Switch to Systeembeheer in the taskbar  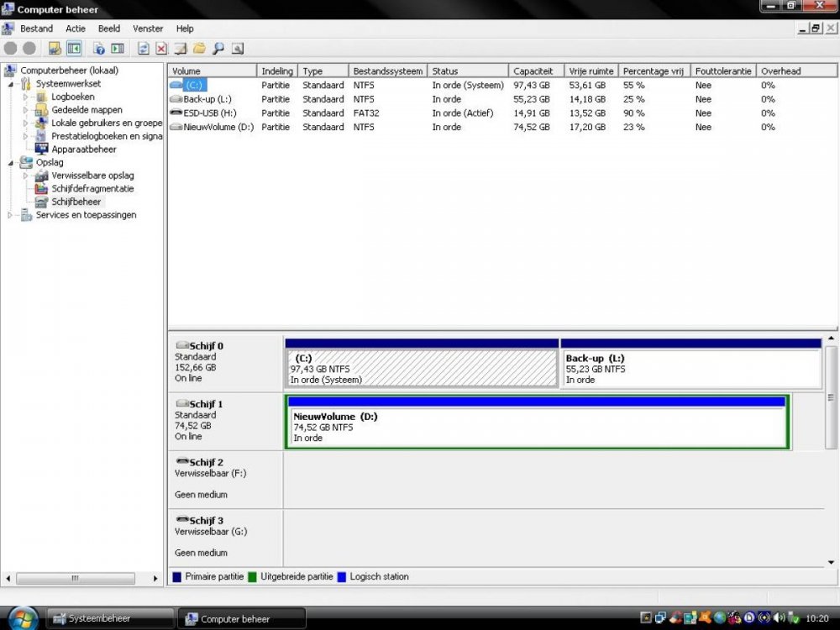(109, 619)
